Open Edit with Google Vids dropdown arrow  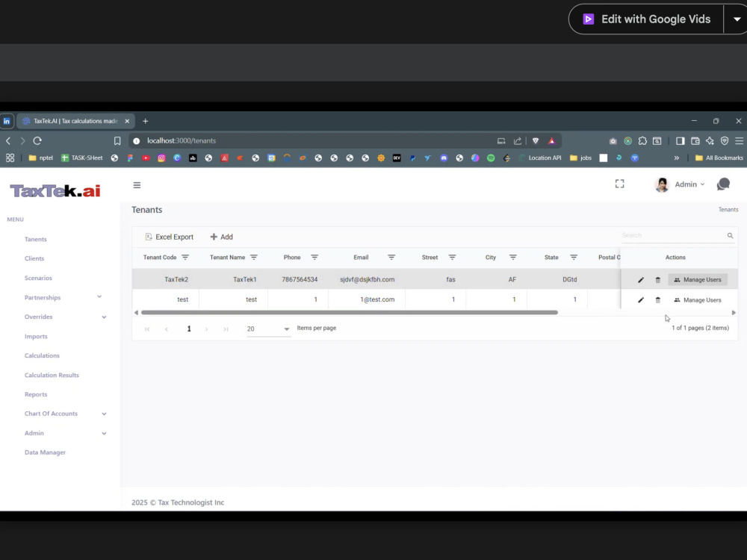pyautogui.click(x=737, y=19)
